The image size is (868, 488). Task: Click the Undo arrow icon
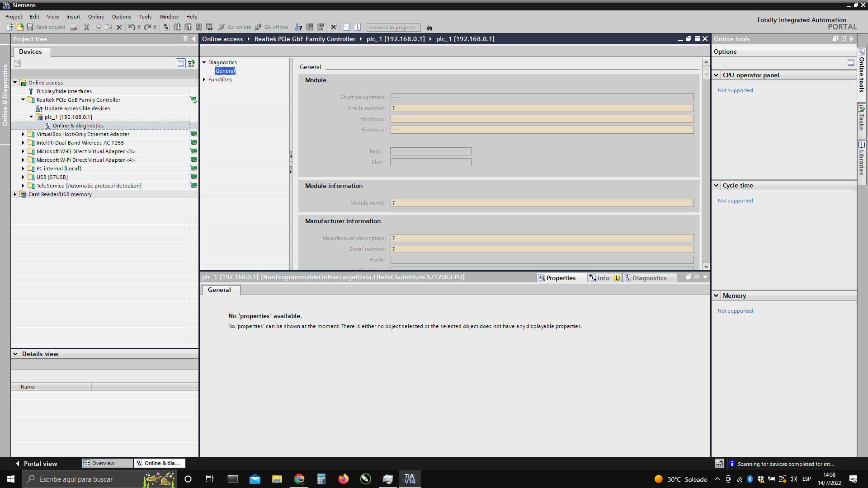(131, 27)
